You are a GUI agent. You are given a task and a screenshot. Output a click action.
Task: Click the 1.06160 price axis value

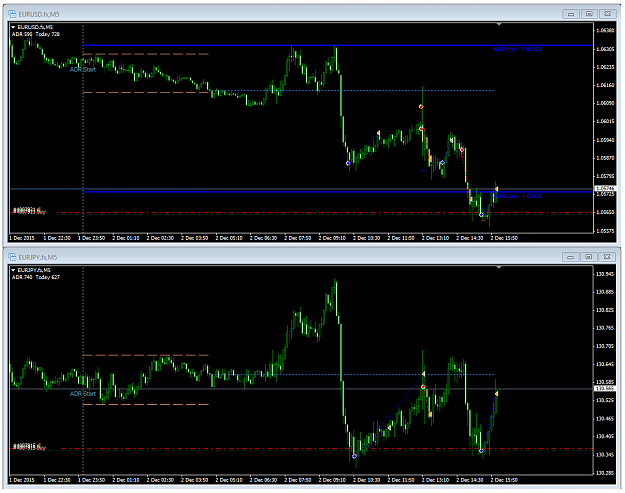[x=605, y=85]
